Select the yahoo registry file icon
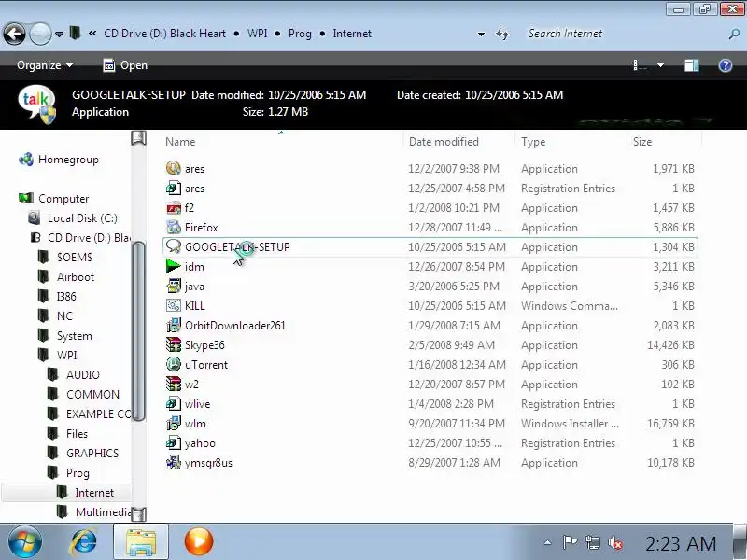Viewport: 747px width, 560px height. coord(174,442)
